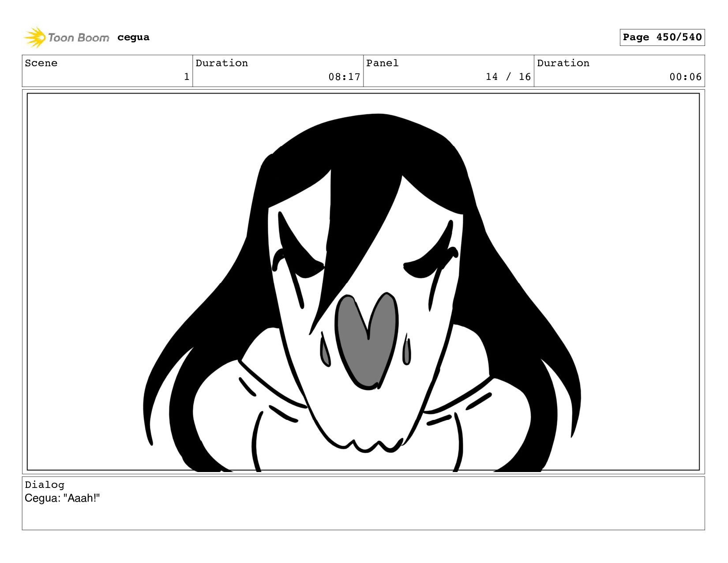
Task: Click the panel duration value '00:06'
Action: 685,77
